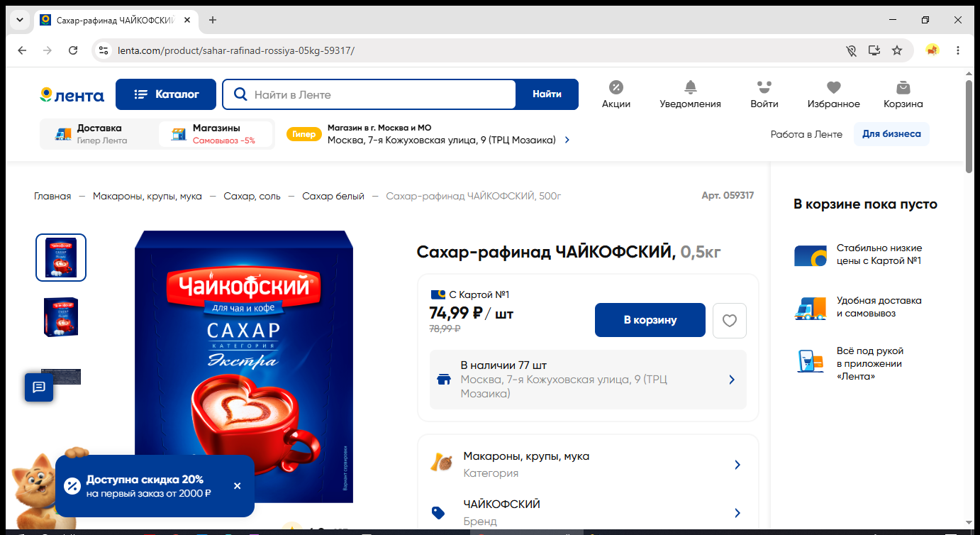Viewport: 980px width, 535px height.
Task: Select the Доставка Гипер Лента option
Action: point(98,134)
